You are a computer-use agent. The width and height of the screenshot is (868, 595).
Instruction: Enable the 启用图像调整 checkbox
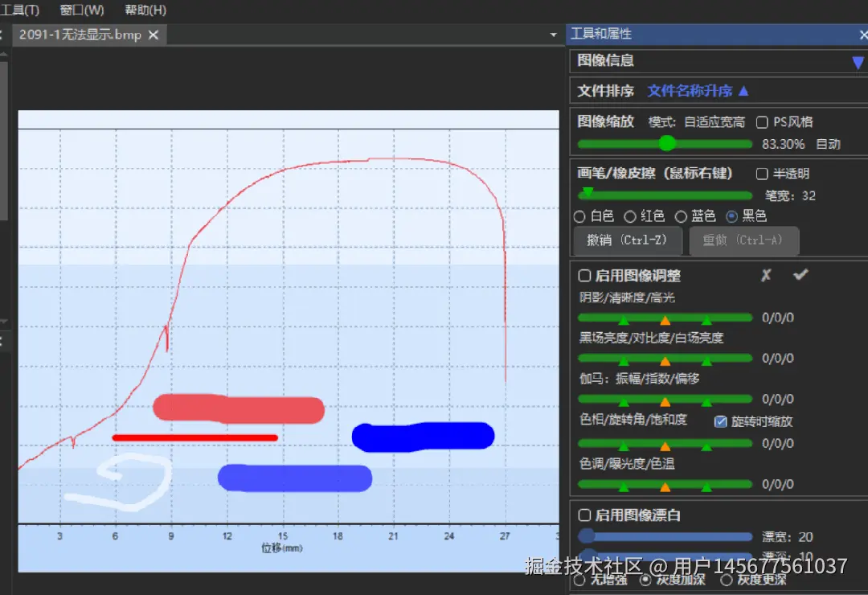point(584,276)
